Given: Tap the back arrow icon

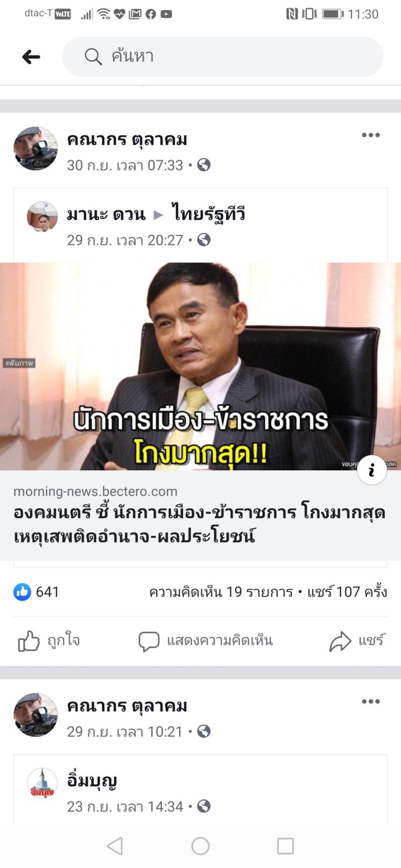Looking at the screenshot, I should pyautogui.click(x=31, y=57).
